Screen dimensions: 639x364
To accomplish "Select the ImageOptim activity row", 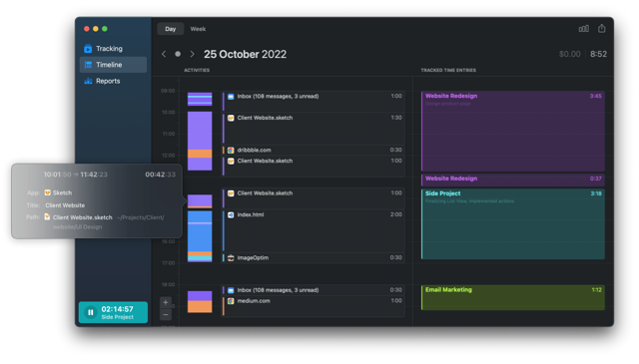I will coord(313,257).
